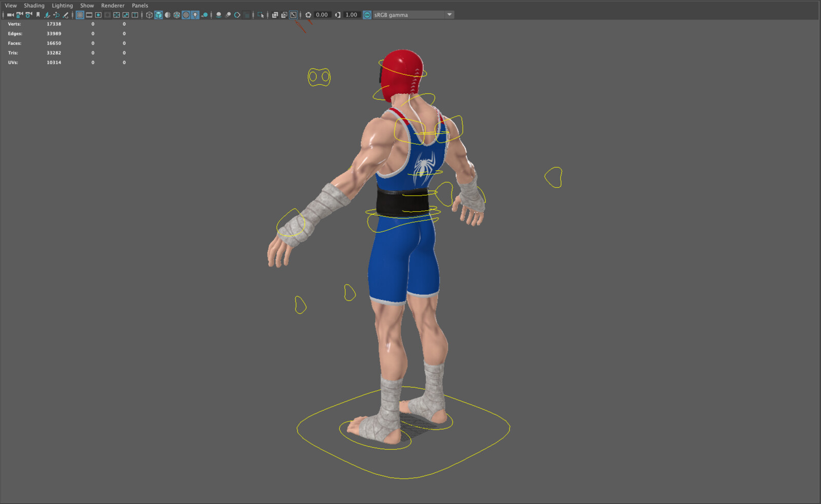This screenshot has width=821, height=504.
Task: Open the Shading menu
Action: (x=34, y=6)
